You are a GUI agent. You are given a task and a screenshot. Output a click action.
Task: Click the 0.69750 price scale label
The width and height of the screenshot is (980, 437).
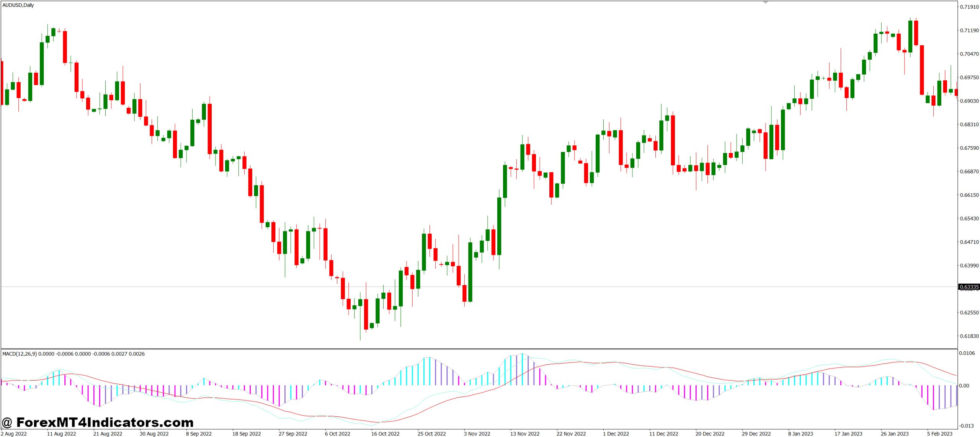[969, 77]
